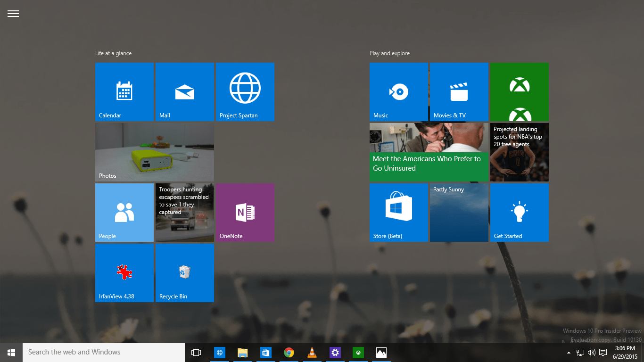Open the Partly Sunny weather tile
Screen dimensions: 644x362
(459, 213)
